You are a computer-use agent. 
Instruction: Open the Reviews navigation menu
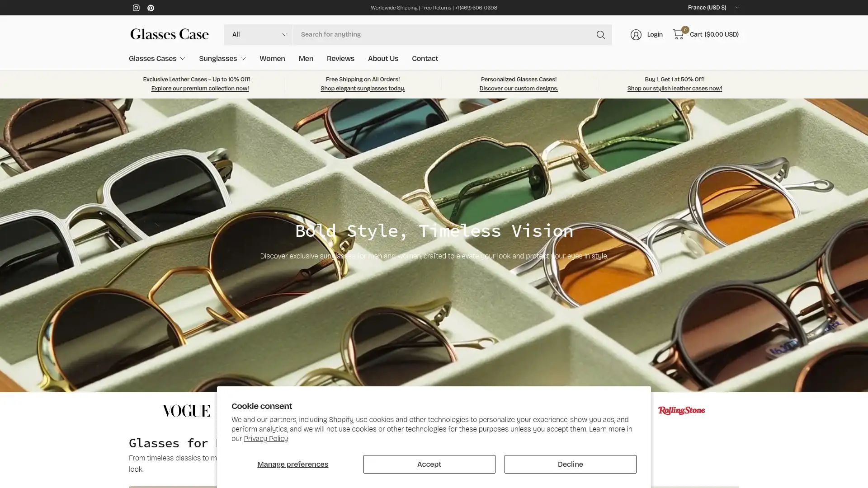point(340,58)
